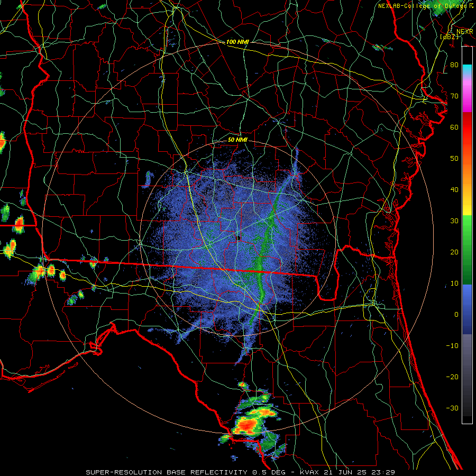Image resolution: width=476 pixels, height=476 pixels.
Task: Click the NEXR label above dBZ
Action: click(464, 32)
